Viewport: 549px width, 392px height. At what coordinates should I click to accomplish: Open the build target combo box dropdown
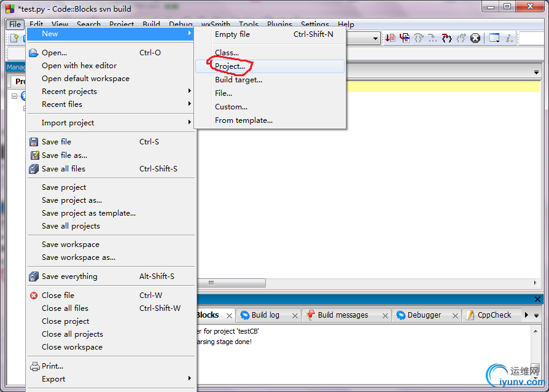click(375, 38)
